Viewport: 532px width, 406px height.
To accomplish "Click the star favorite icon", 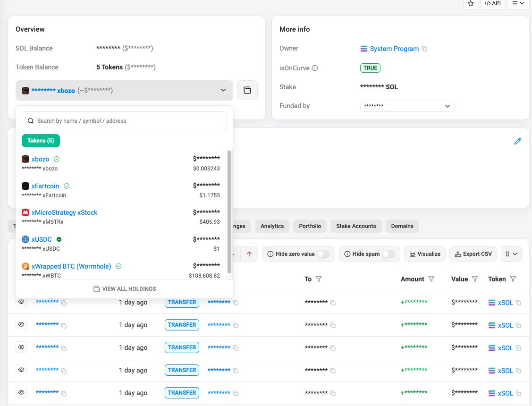I will click(x=470, y=3).
